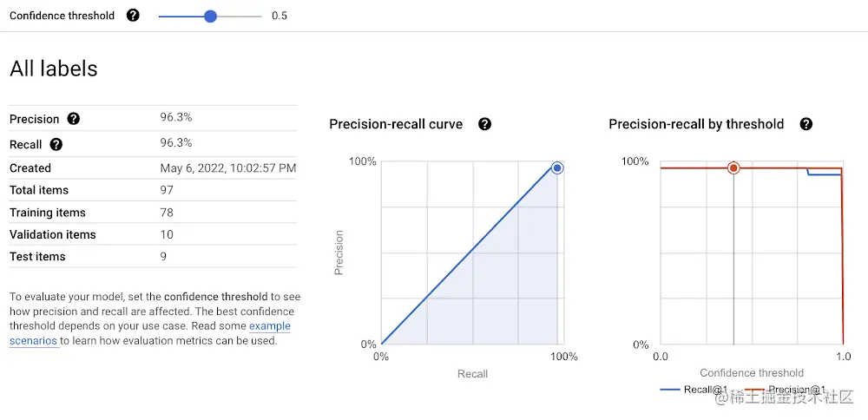Image resolution: width=868 pixels, height=420 pixels.
Task: Click the confidence threshold slider handle
Action: [x=210, y=16]
